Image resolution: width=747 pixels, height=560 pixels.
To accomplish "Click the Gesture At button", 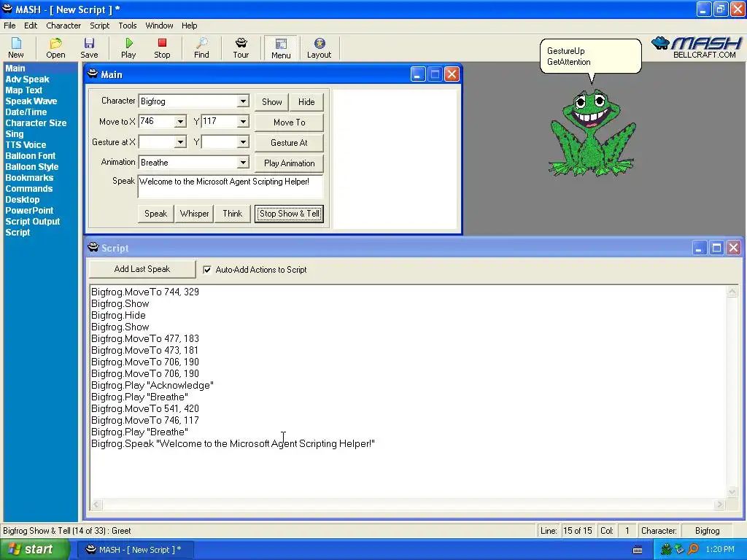I will pyautogui.click(x=289, y=143).
